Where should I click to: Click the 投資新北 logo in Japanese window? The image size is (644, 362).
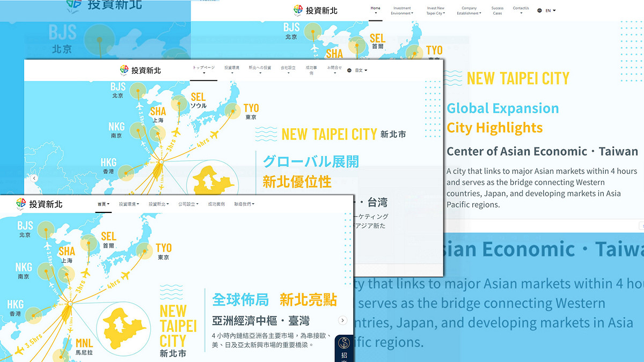coord(140,70)
